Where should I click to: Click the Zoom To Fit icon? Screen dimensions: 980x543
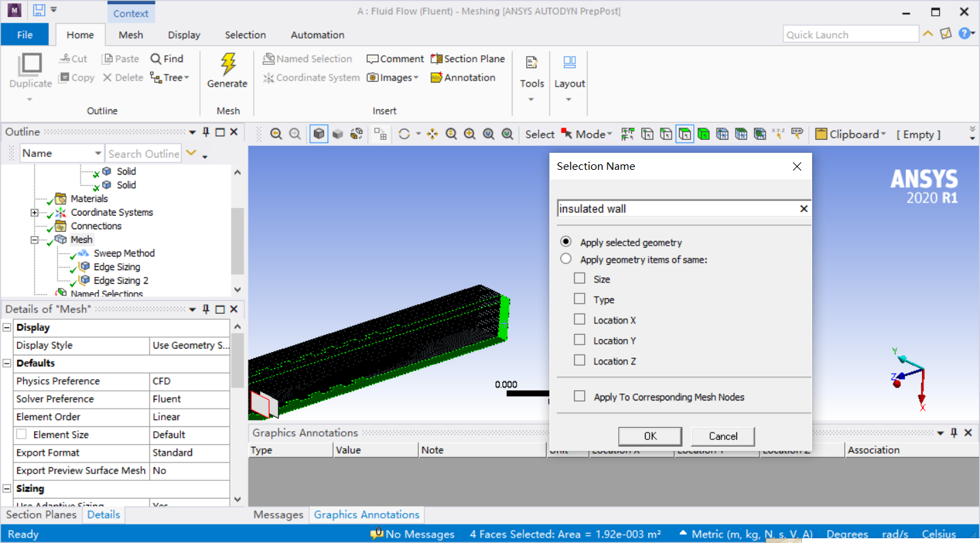tap(489, 134)
